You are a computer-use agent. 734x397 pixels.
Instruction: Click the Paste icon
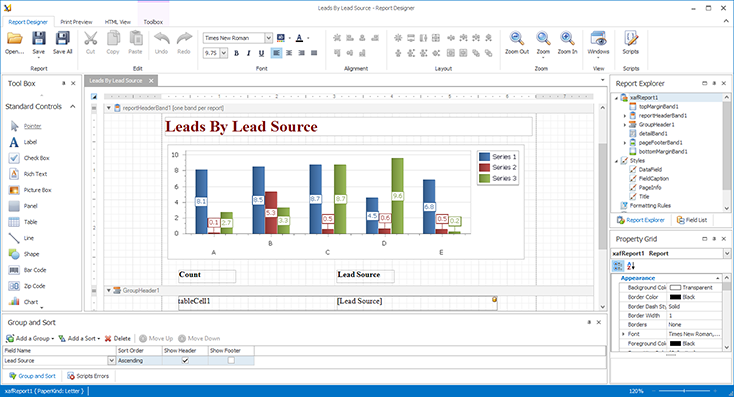point(135,39)
